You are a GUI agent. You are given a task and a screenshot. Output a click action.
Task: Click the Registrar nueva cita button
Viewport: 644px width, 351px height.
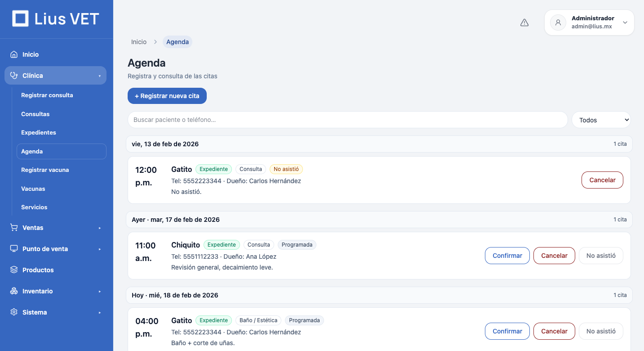click(x=167, y=96)
